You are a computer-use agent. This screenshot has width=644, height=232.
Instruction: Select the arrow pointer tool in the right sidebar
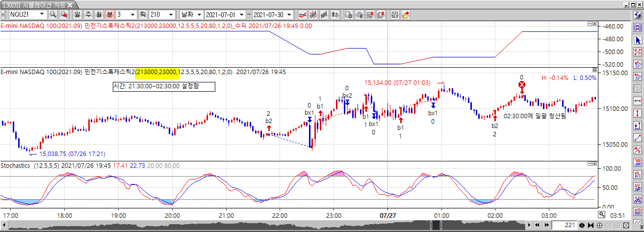[638, 40]
